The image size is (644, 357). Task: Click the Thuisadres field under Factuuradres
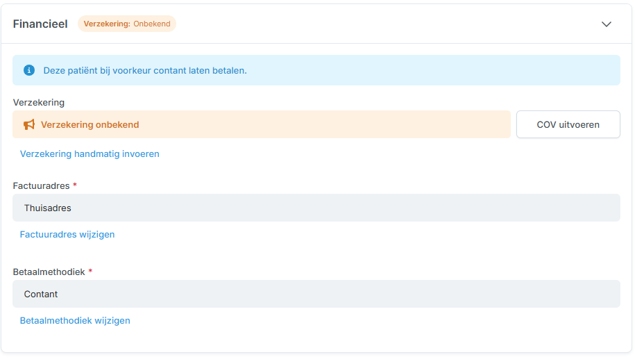point(316,208)
